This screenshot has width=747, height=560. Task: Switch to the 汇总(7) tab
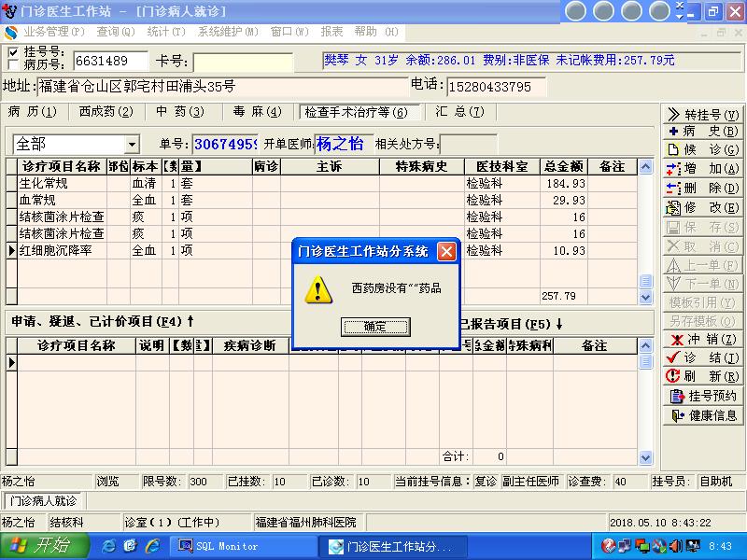459,112
